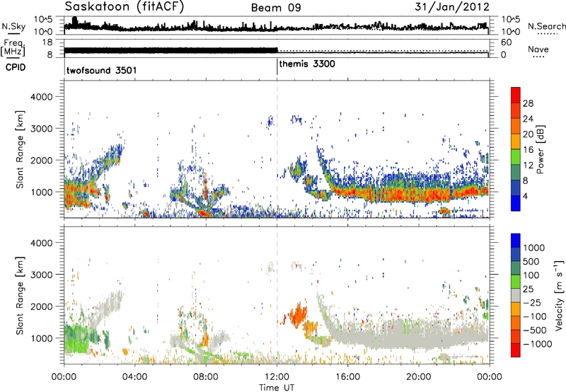Click the gray band in the velocity colorbar
The image size is (566, 392).
(516, 295)
